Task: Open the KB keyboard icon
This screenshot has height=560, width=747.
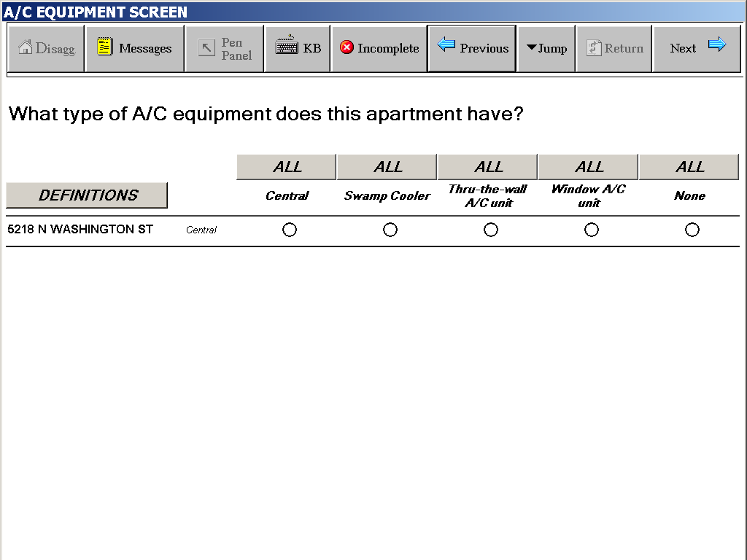Action: [x=286, y=47]
